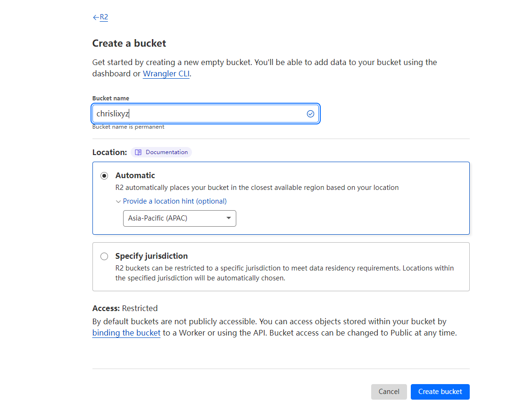The width and height of the screenshot is (532, 402).
Task: Select the Automatic location radio button
Action: click(104, 176)
